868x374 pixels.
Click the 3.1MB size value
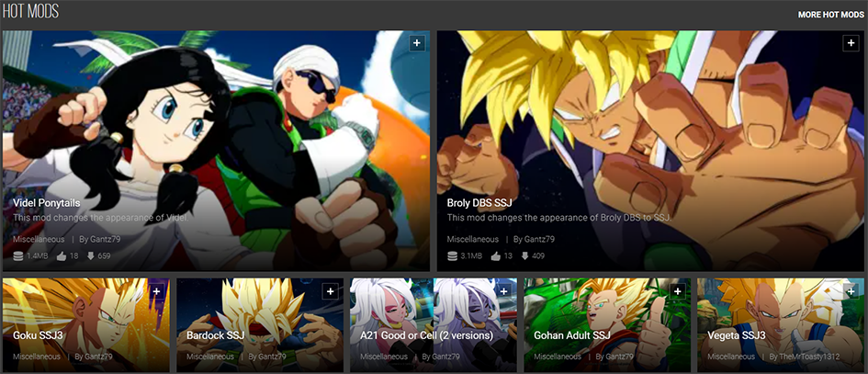click(471, 256)
